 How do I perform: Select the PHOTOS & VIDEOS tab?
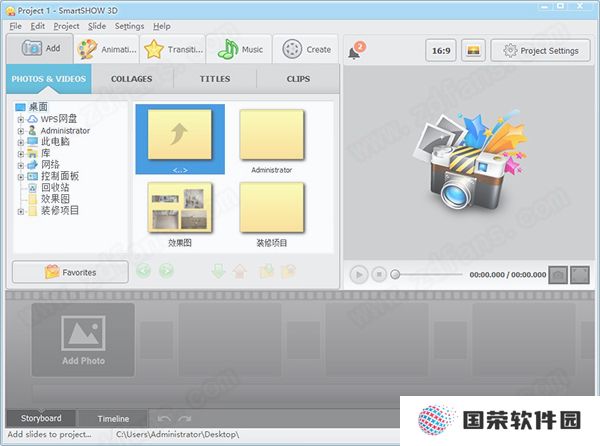tap(49, 79)
